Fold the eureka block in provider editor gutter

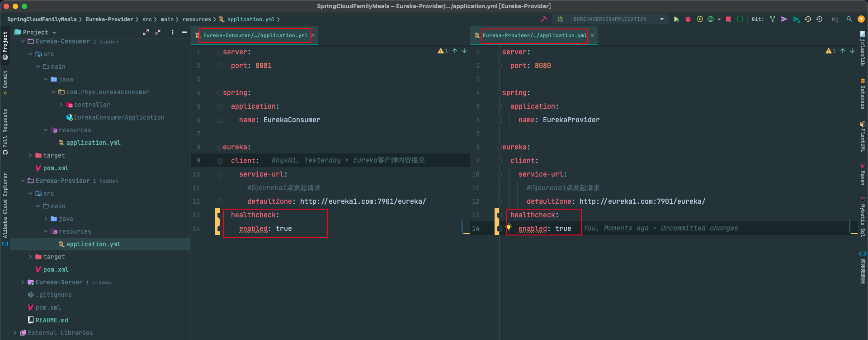click(x=499, y=147)
